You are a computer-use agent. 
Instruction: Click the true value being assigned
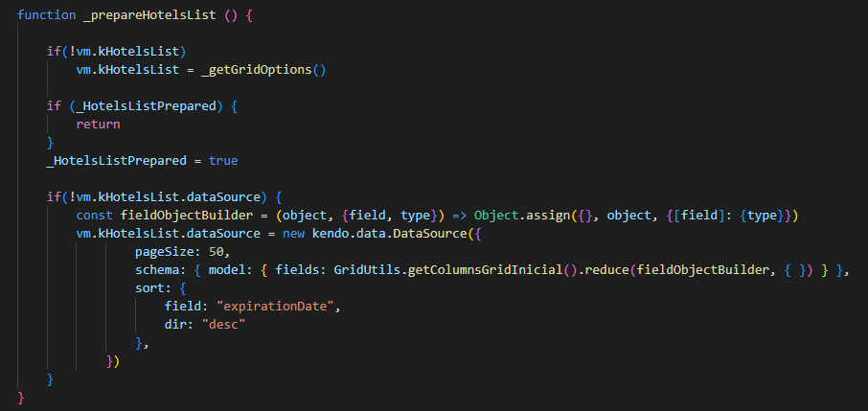[x=222, y=160]
